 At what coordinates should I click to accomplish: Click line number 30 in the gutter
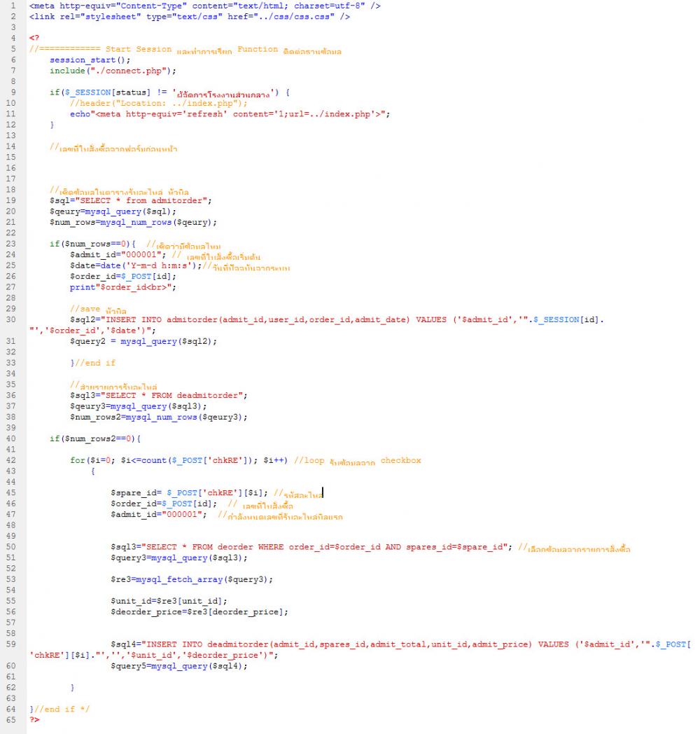coord(10,320)
